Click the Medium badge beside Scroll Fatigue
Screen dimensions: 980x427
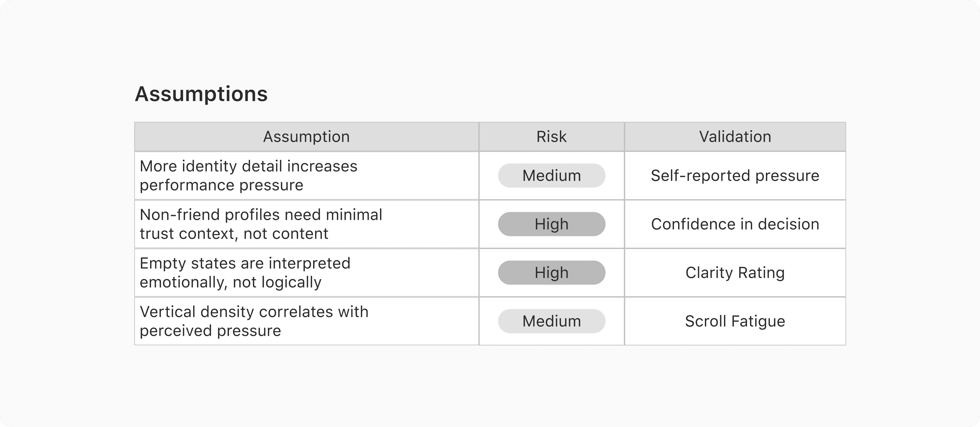(551, 321)
